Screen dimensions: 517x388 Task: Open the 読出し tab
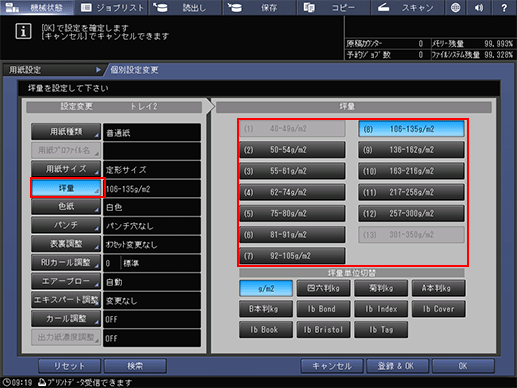(186, 7)
